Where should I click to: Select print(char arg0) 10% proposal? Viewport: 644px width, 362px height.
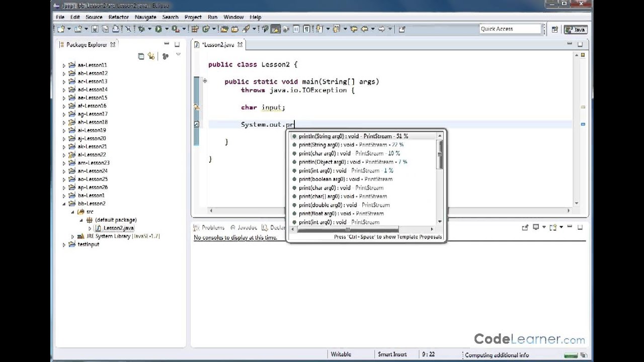[x=364, y=153]
